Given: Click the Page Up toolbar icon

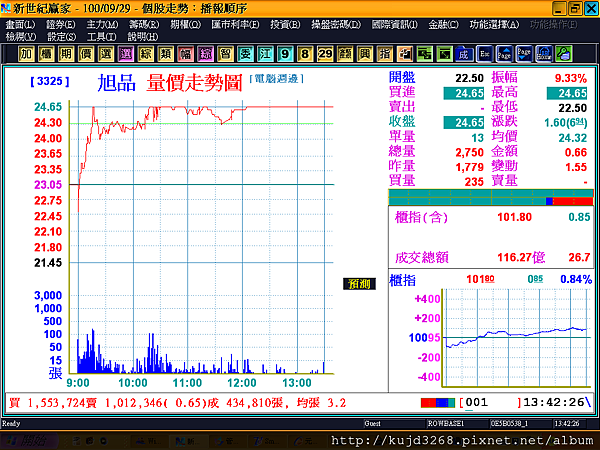Looking at the screenshot, I should pyautogui.click(x=504, y=54).
